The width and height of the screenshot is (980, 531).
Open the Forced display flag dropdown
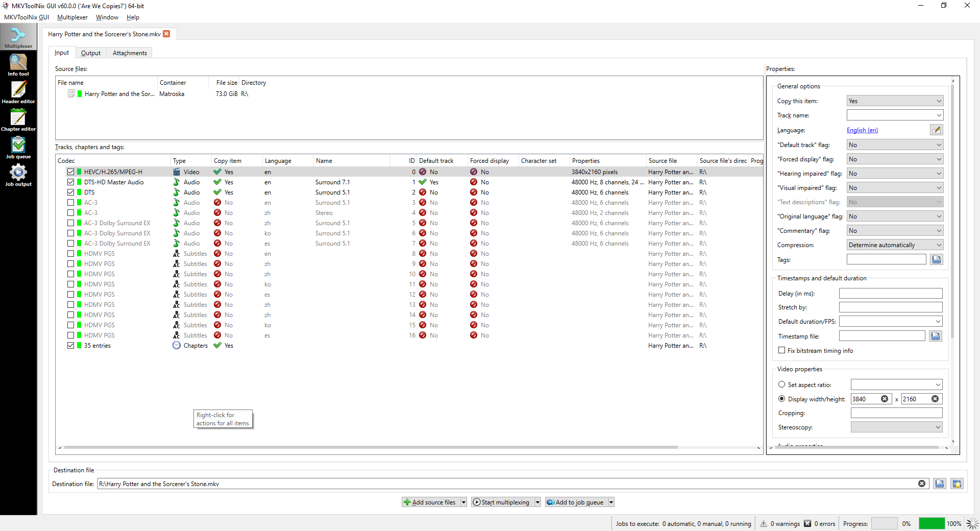click(x=895, y=159)
